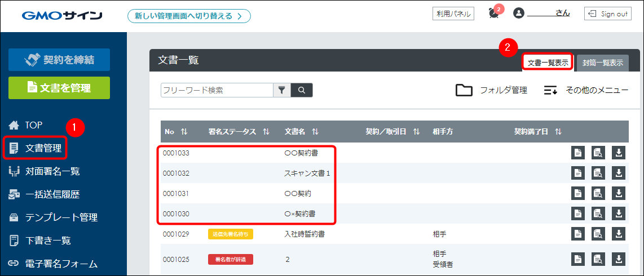The image size is (644, 276).
Task: Click the Sign out button
Action: point(608,14)
